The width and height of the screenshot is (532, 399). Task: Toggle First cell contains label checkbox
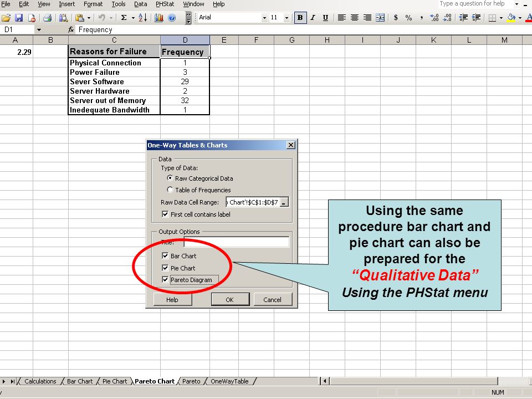pyautogui.click(x=165, y=214)
